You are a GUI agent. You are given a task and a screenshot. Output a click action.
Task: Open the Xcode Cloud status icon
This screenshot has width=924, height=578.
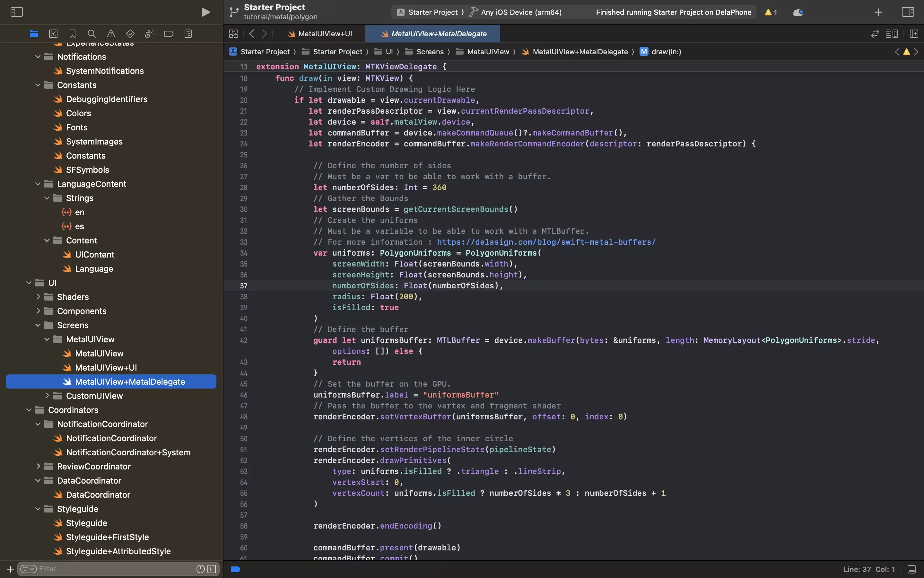[x=798, y=12]
